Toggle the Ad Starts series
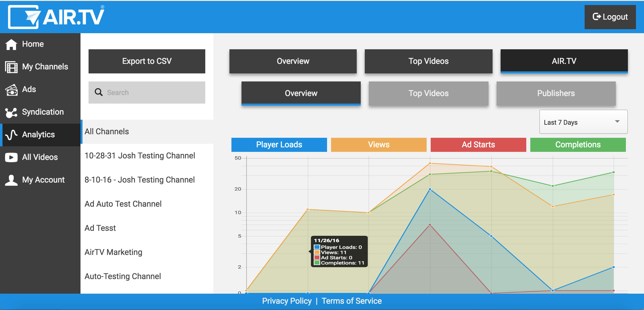644x310 pixels. point(478,145)
